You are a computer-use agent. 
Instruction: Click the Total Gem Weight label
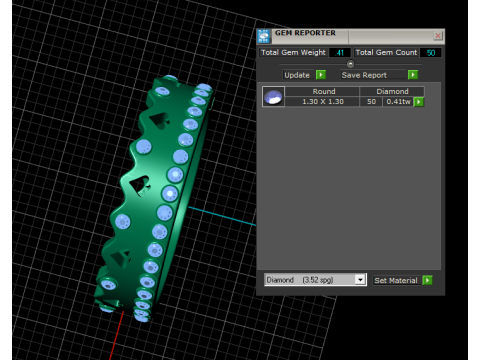pyautogui.click(x=293, y=53)
